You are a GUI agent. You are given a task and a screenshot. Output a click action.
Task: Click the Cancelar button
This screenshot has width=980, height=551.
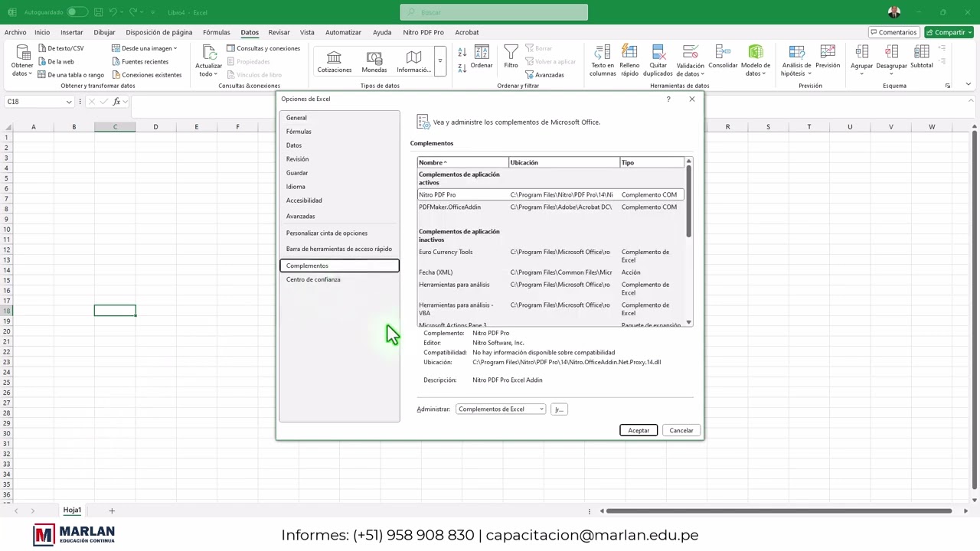point(681,431)
